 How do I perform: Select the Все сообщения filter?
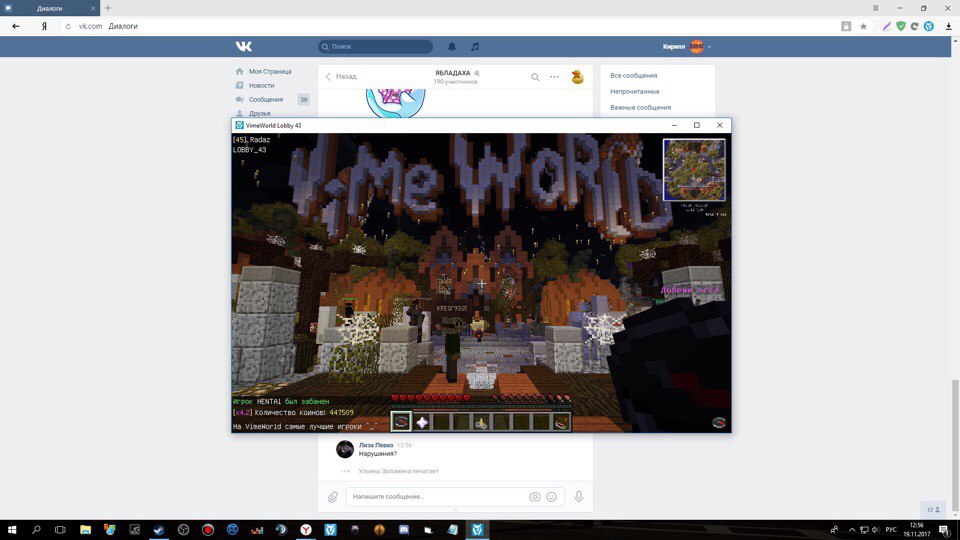(x=634, y=76)
